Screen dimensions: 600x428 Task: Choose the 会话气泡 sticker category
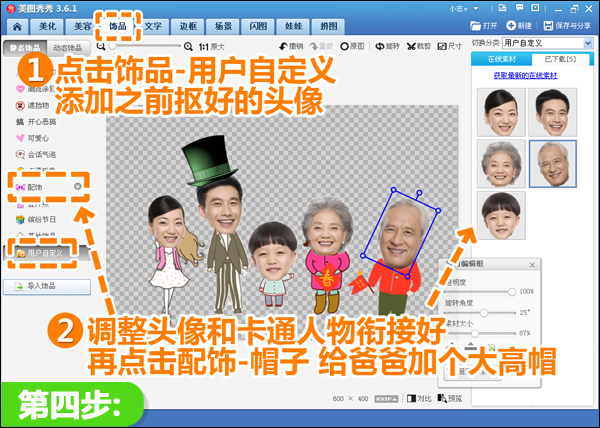[36, 155]
